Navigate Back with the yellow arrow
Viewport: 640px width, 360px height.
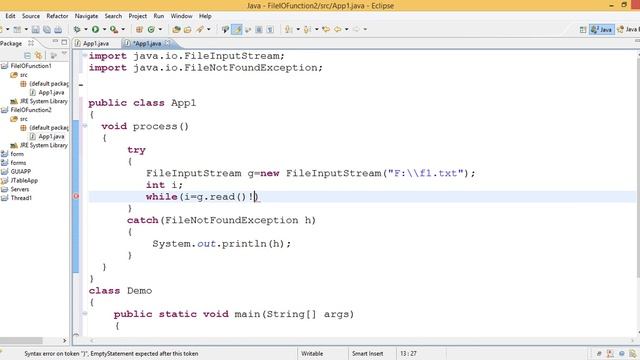click(338, 29)
